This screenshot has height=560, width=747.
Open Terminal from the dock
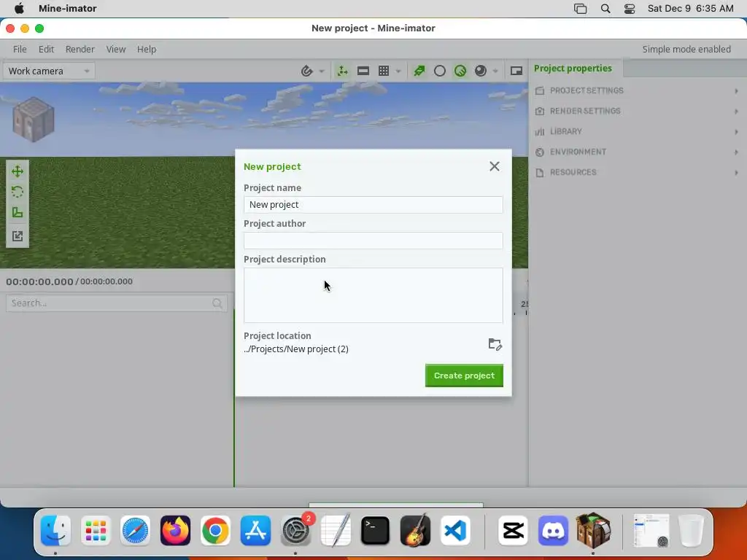376,531
